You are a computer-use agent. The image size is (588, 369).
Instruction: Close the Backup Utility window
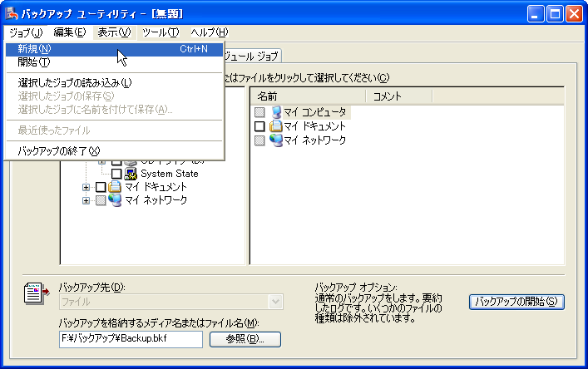point(574,14)
